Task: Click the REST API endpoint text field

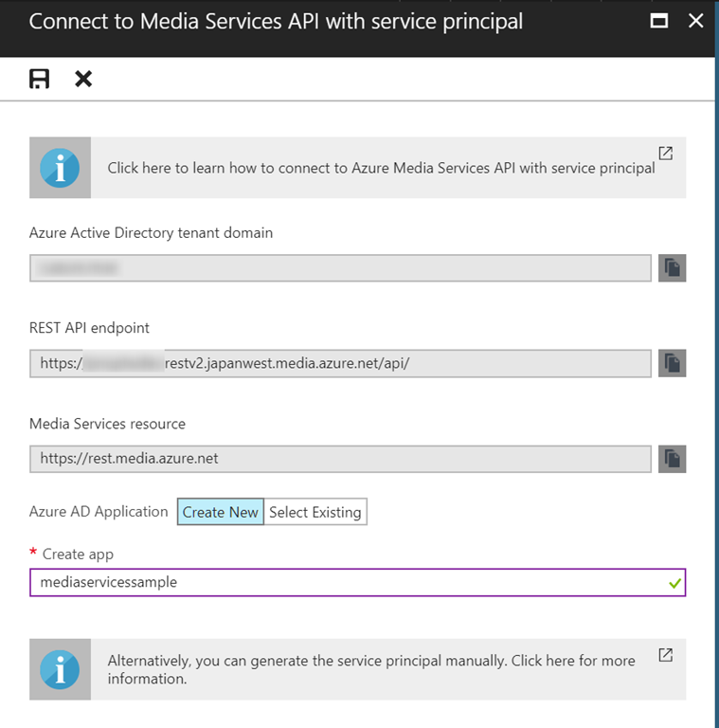Action: [x=340, y=363]
